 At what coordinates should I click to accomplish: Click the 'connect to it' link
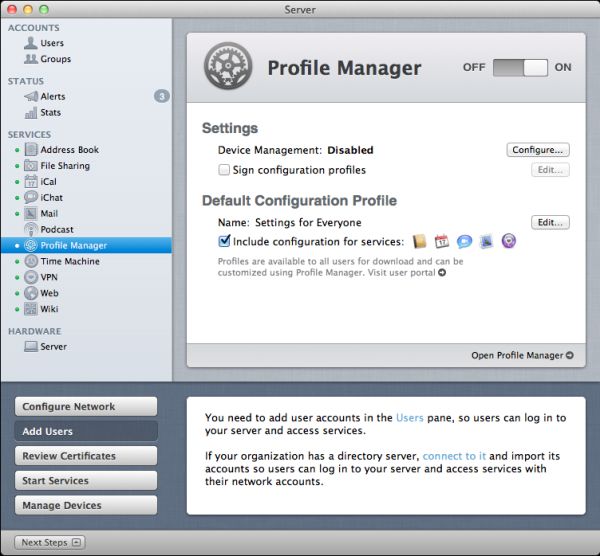[x=454, y=456]
